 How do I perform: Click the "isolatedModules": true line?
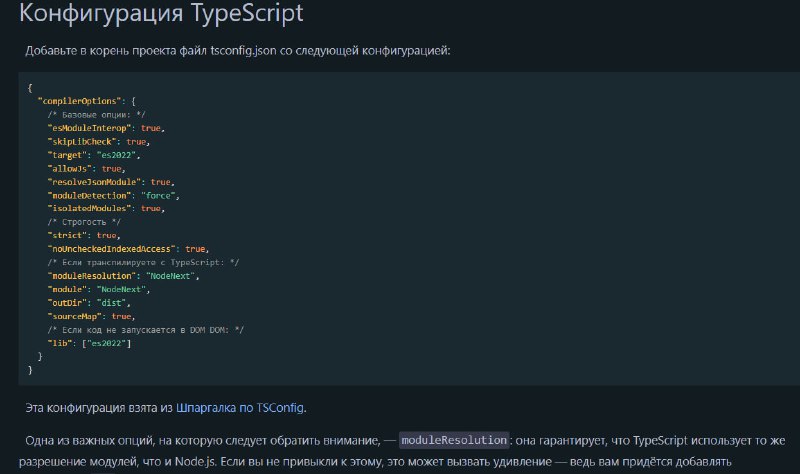[x=106, y=208]
